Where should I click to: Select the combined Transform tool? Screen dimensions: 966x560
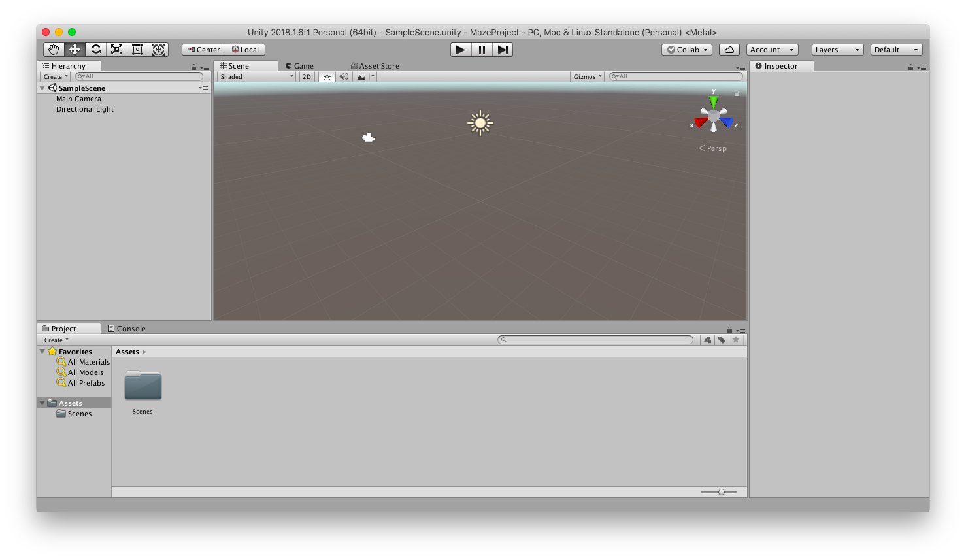click(x=158, y=50)
